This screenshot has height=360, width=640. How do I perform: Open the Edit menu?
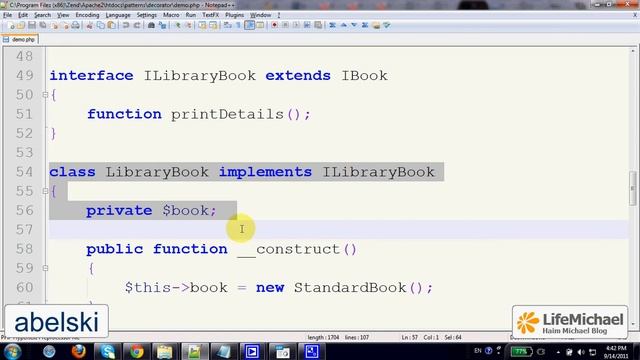pos(23,15)
